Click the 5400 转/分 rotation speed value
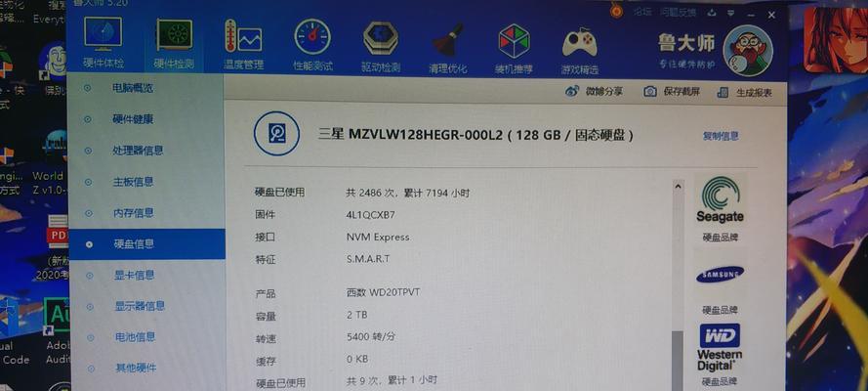 pyautogui.click(x=371, y=336)
